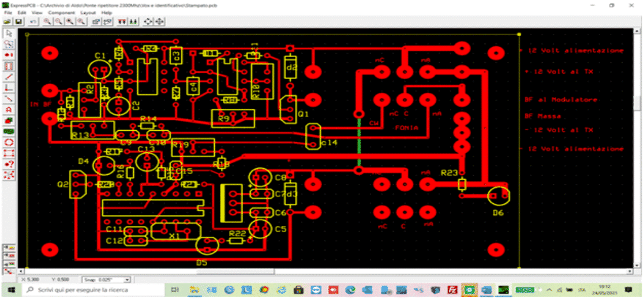Select the insert corner in trace tool

(9, 88)
